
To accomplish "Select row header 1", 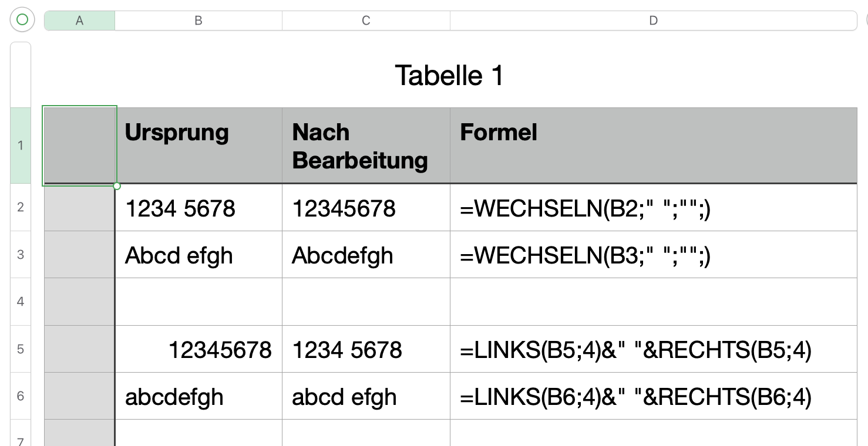I will 21,146.
